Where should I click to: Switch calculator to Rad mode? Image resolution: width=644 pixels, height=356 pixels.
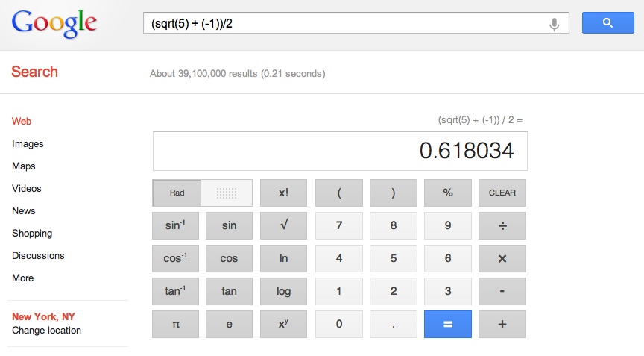[177, 193]
